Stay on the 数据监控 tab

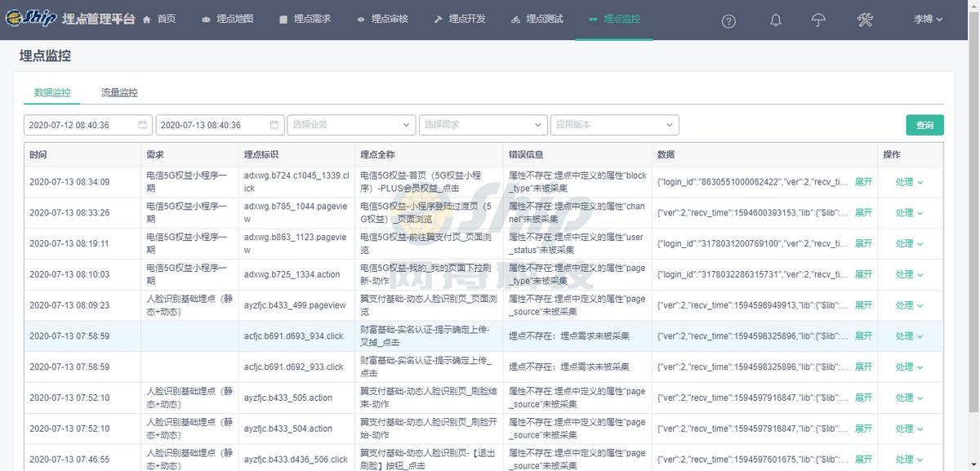pyautogui.click(x=52, y=93)
